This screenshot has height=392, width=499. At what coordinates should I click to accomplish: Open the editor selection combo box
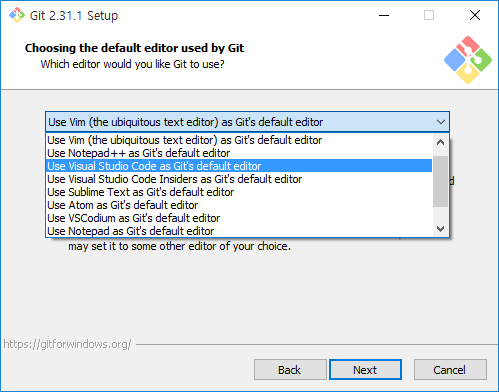(247, 122)
